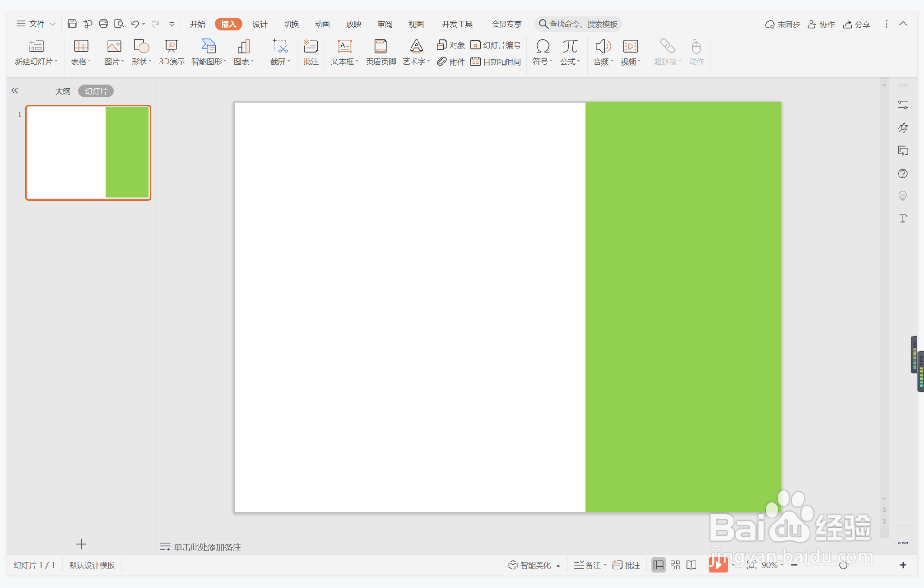Expand the undo history dropdown arrow
The width and height of the screenshot is (924, 588).
(144, 24)
